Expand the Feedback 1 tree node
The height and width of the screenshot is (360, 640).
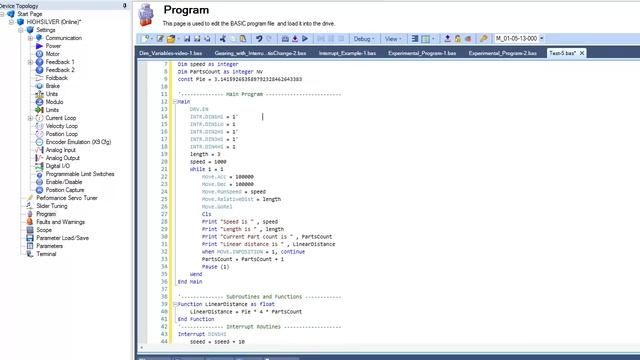[30, 62]
